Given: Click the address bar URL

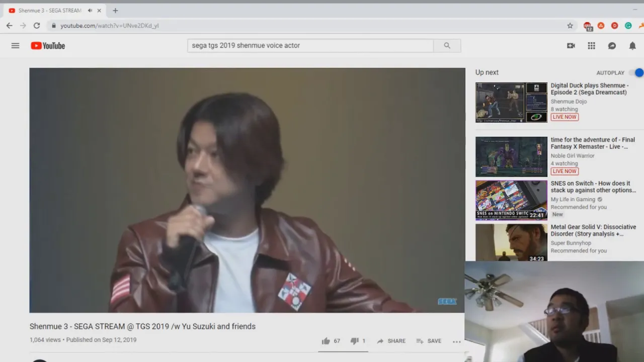Looking at the screenshot, I should pos(110,26).
